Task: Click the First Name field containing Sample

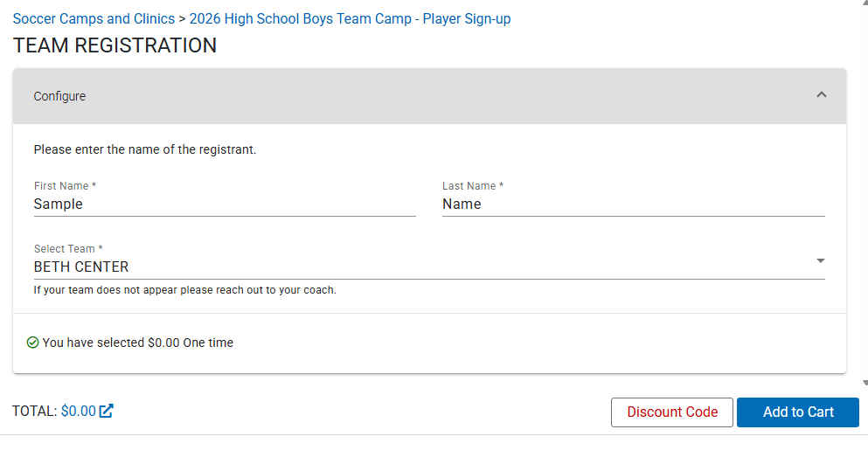Action: [224, 204]
